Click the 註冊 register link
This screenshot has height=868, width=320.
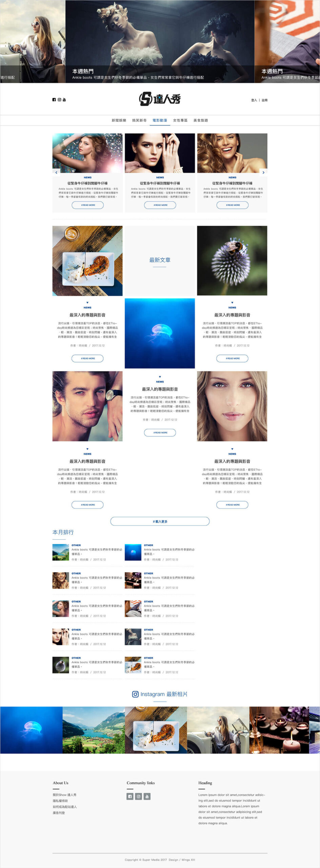click(x=264, y=100)
